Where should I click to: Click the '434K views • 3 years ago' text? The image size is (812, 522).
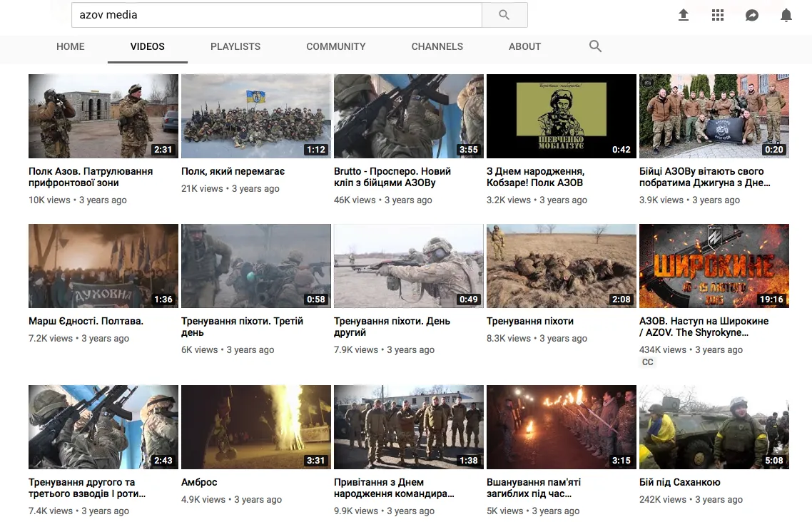coord(691,349)
